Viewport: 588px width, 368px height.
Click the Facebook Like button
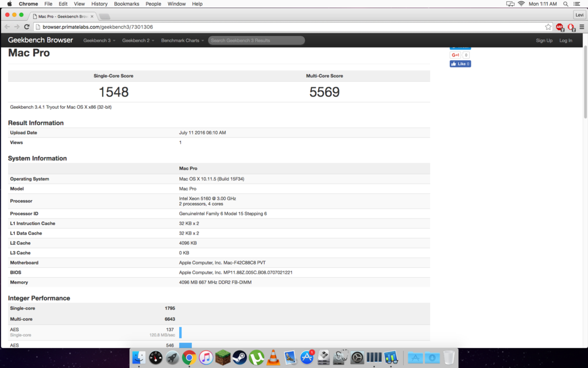pyautogui.click(x=460, y=64)
